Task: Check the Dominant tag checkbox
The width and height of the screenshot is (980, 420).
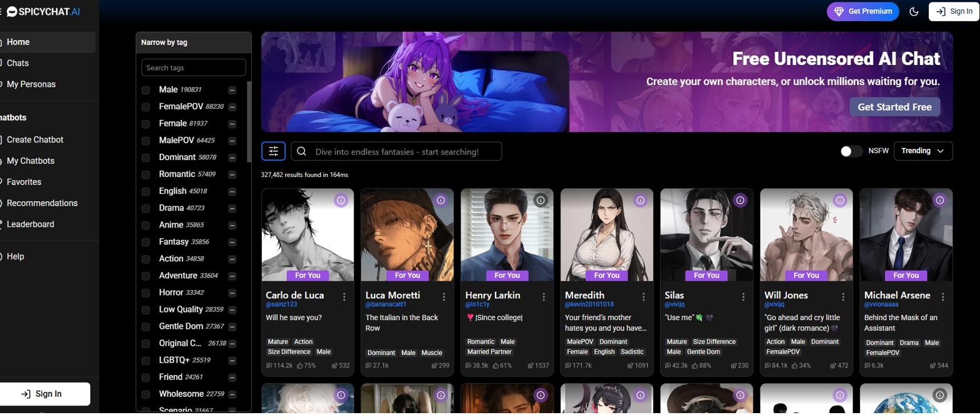Action: 146,157
